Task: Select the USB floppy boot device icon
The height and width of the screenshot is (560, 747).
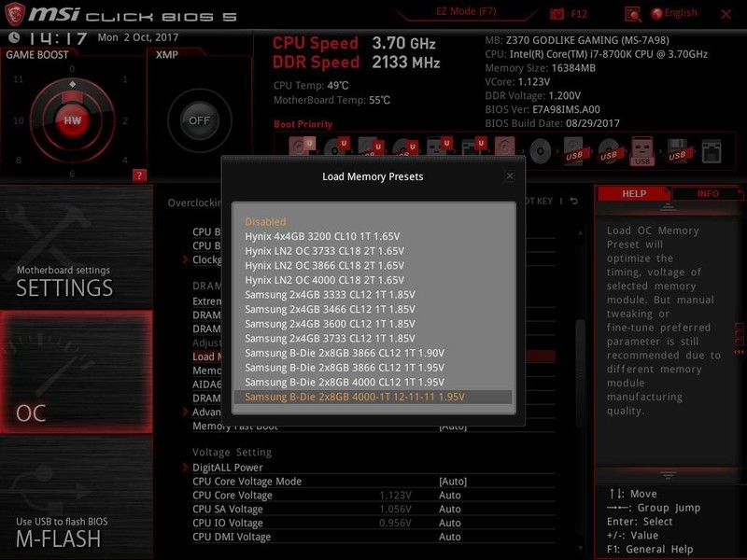Action: 678,151
